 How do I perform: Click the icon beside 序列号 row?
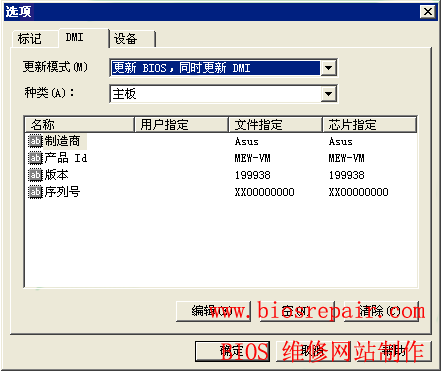[x=35, y=192]
